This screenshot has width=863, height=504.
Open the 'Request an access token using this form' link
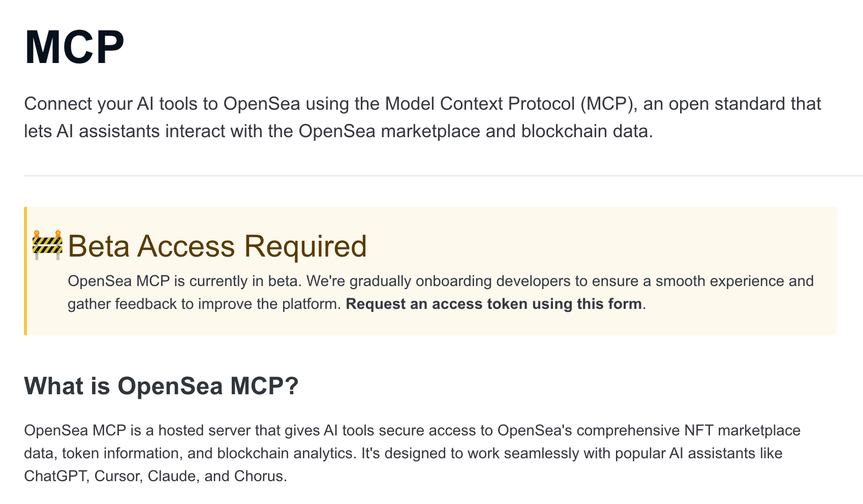494,304
